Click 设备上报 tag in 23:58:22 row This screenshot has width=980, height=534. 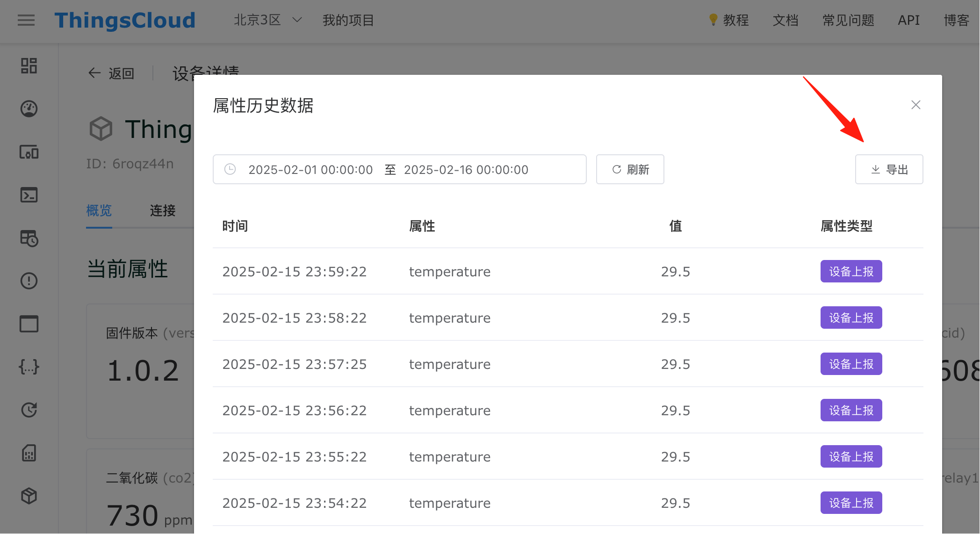(x=851, y=318)
